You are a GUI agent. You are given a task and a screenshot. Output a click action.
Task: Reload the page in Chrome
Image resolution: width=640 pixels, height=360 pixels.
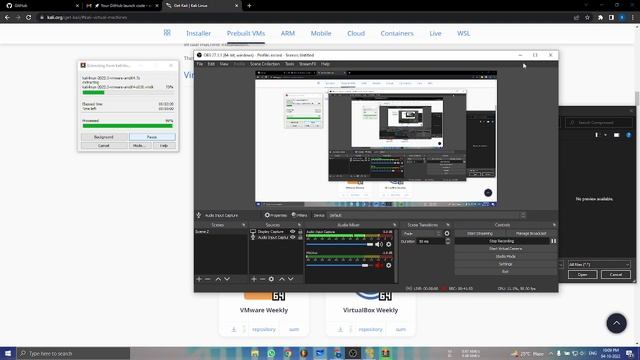[29, 18]
